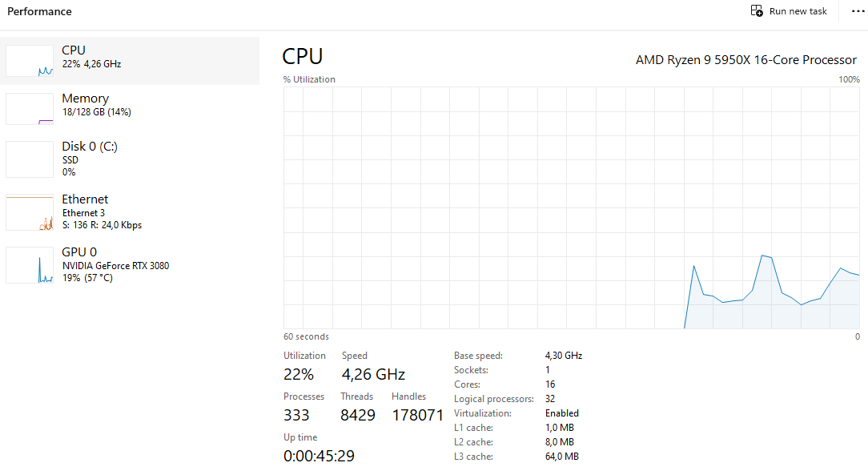Click the Run new task icon
Image resolution: width=868 pixels, height=475 pixels.
[x=756, y=10]
